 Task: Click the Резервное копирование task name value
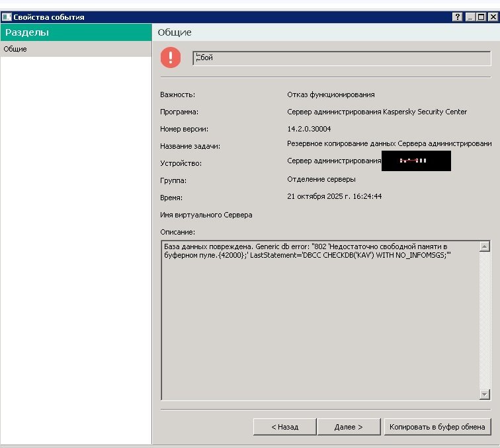click(390, 143)
